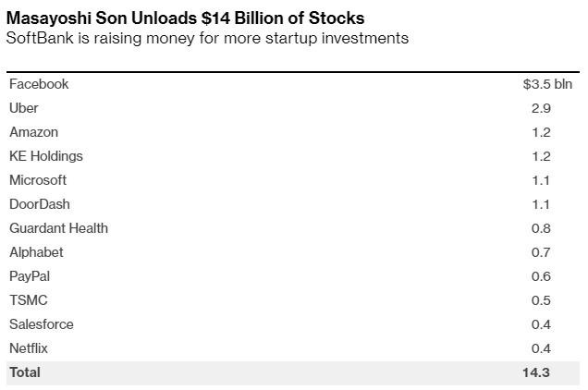Screen dimensions: 588x390
Task: Click the $3.5 bln value for Facebook
Action: [x=547, y=84]
